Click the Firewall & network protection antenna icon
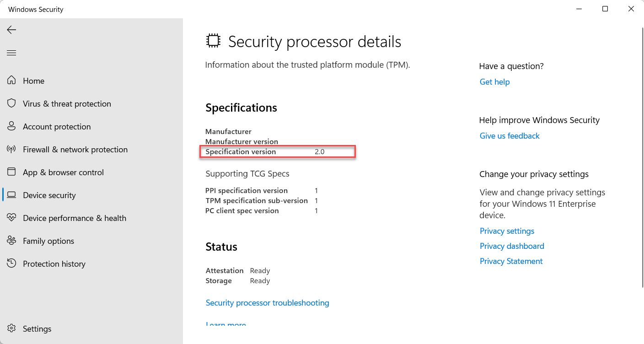 tap(11, 149)
